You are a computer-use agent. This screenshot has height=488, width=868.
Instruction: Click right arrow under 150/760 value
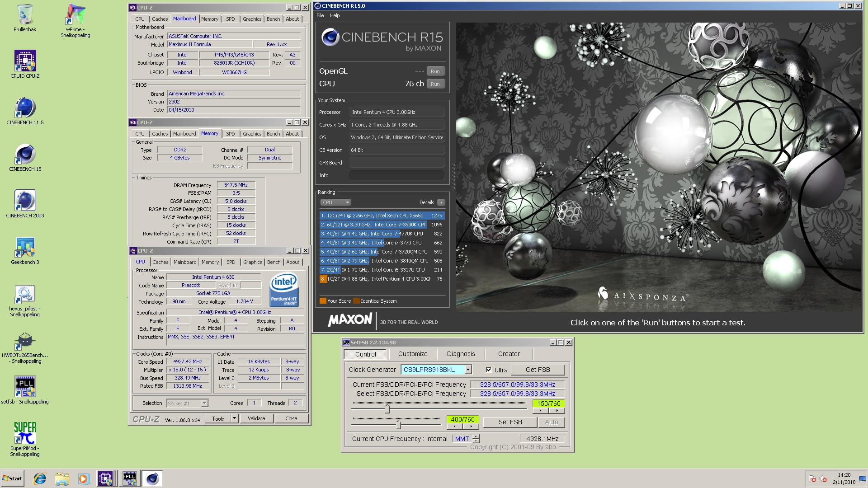[x=557, y=411]
